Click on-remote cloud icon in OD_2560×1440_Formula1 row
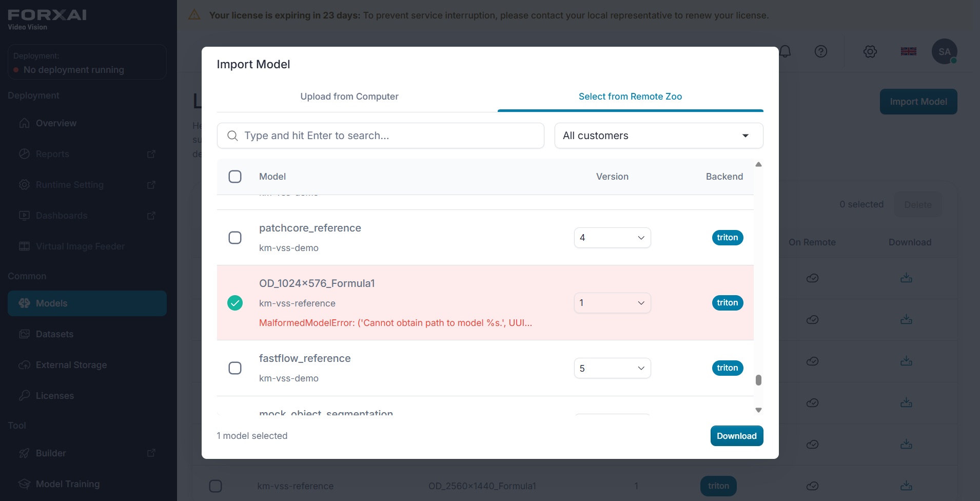This screenshot has width=980, height=501. [x=812, y=486]
